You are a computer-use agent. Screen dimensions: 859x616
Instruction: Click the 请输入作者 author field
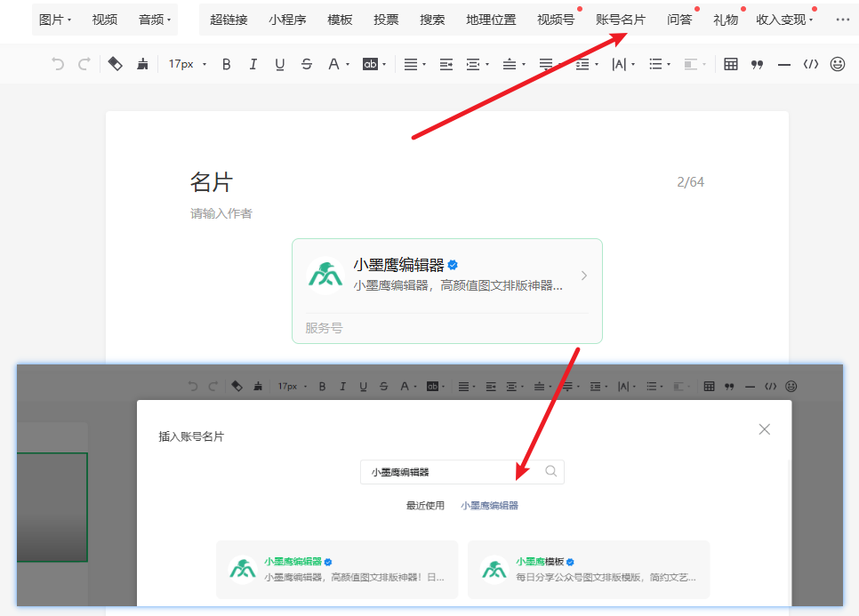221,213
